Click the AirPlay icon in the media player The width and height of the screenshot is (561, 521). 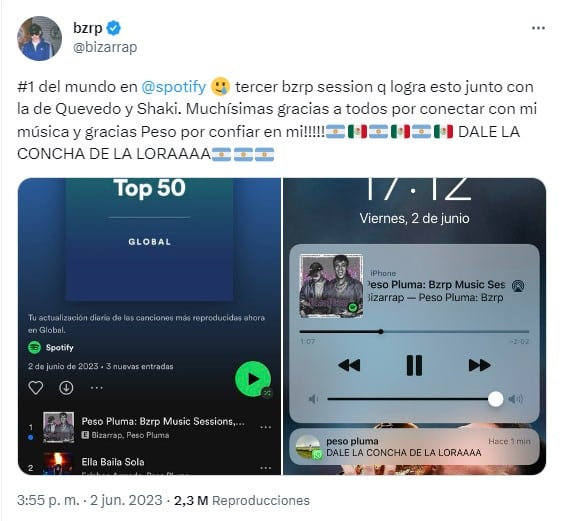pyautogui.click(x=518, y=286)
